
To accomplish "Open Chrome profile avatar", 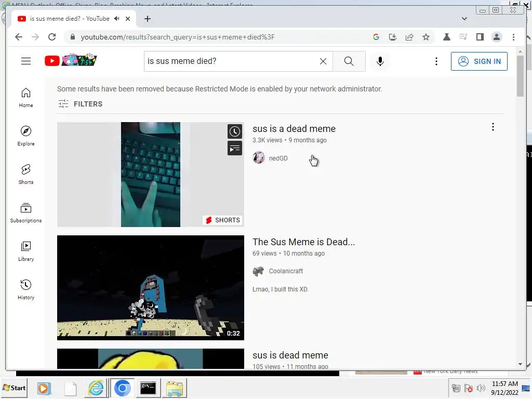I will [496, 37].
